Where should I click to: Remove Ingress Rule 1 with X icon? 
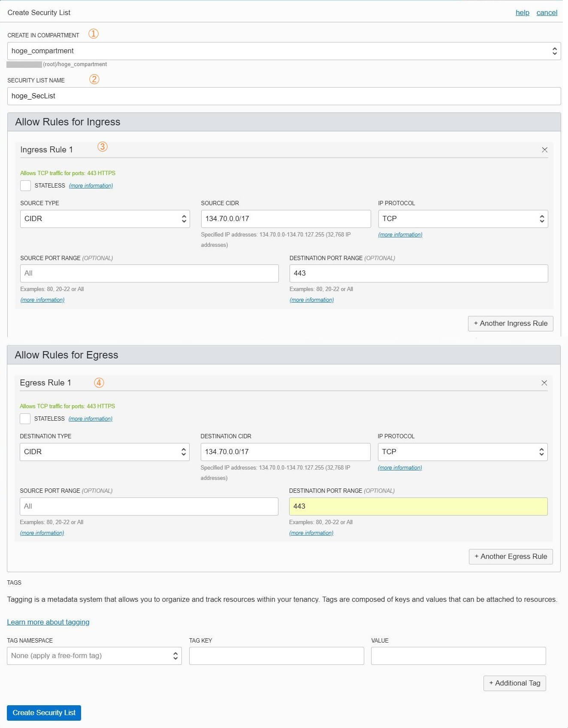(544, 150)
